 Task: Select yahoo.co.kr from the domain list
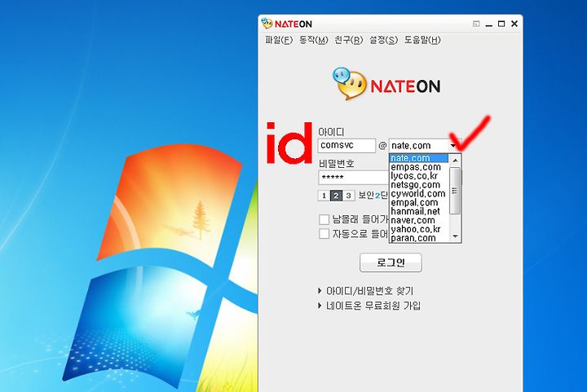[x=418, y=229]
